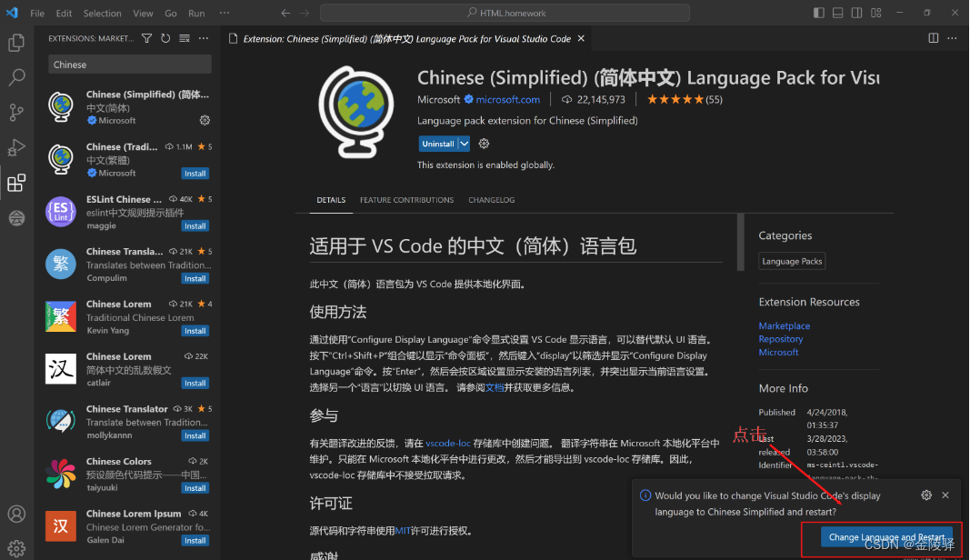This screenshot has width=970, height=560.
Task: Open the Source Control view
Action: pyautogui.click(x=16, y=112)
